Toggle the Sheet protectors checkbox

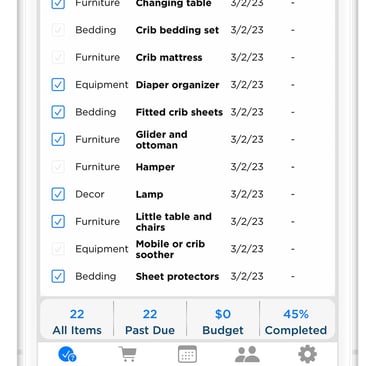[58, 276]
